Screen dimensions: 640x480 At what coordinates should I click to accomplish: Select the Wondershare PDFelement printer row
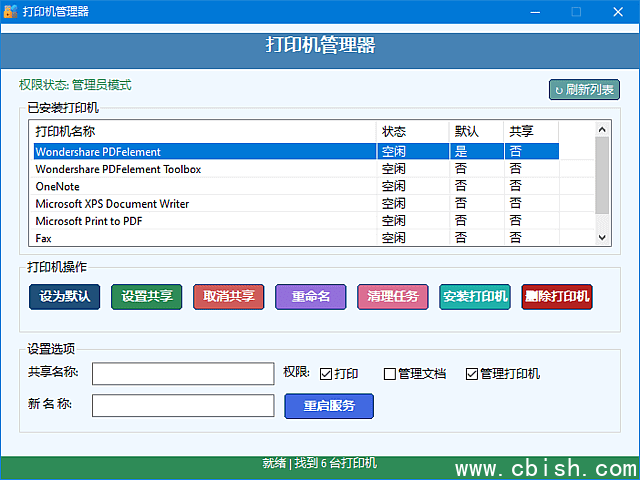(296, 151)
